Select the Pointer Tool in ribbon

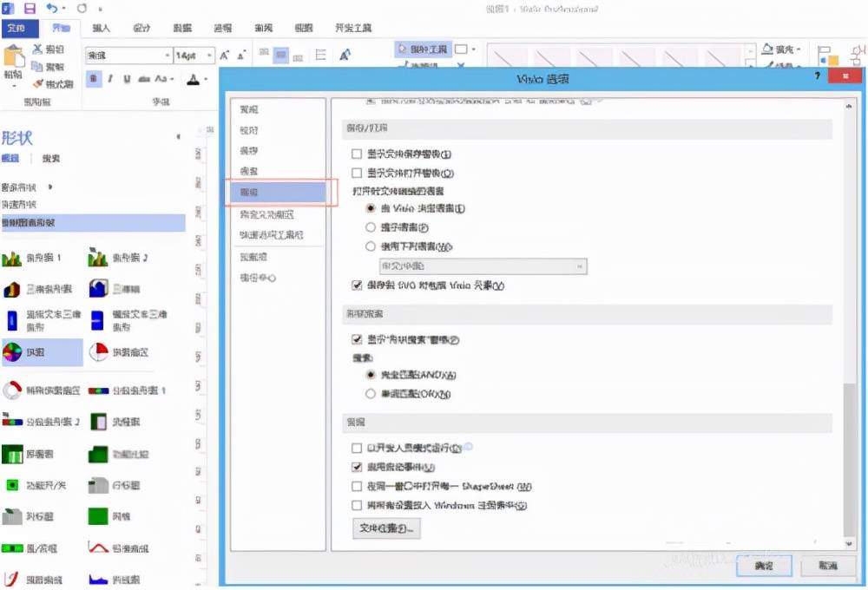pyautogui.click(x=423, y=49)
